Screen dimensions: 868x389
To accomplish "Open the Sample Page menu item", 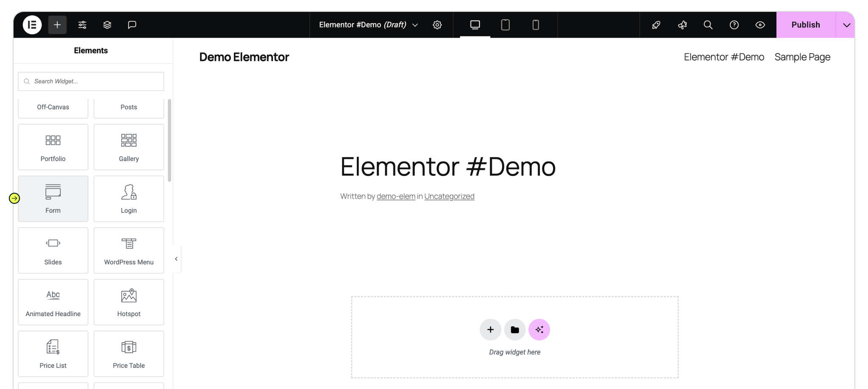I will [802, 57].
